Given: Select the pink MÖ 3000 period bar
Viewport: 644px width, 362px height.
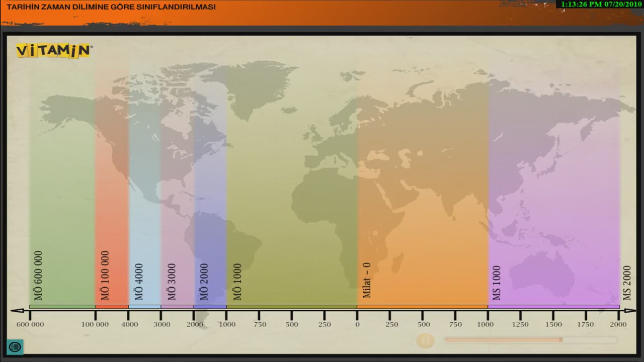Looking at the screenshot, I should [x=177, y=307].
